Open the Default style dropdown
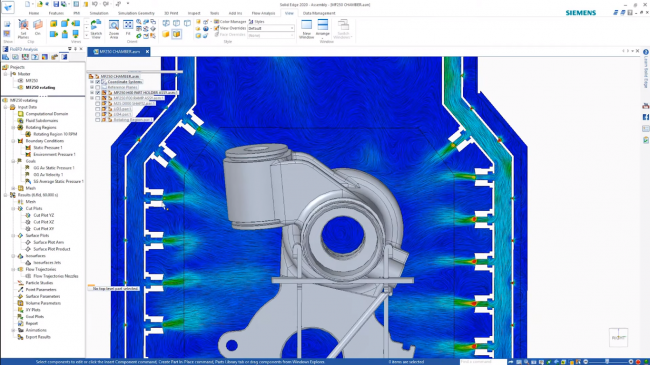Viewport: 650px width, 365px height. pos(271,28)
